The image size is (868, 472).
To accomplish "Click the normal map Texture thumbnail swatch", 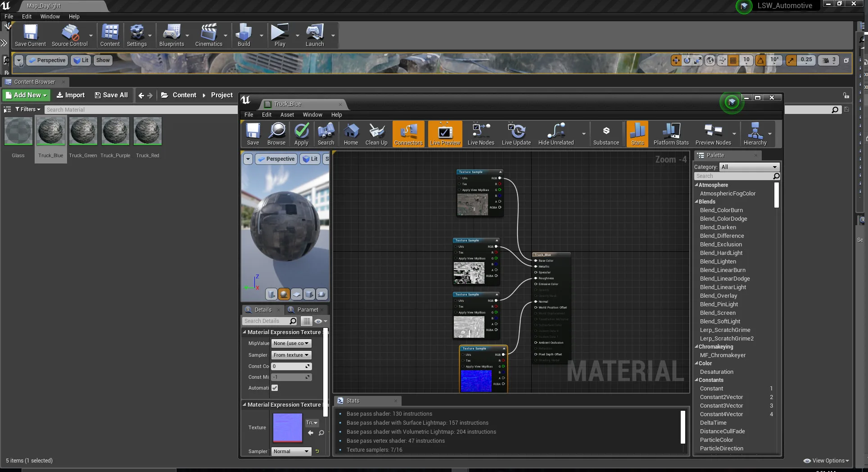I will (287, 428).
